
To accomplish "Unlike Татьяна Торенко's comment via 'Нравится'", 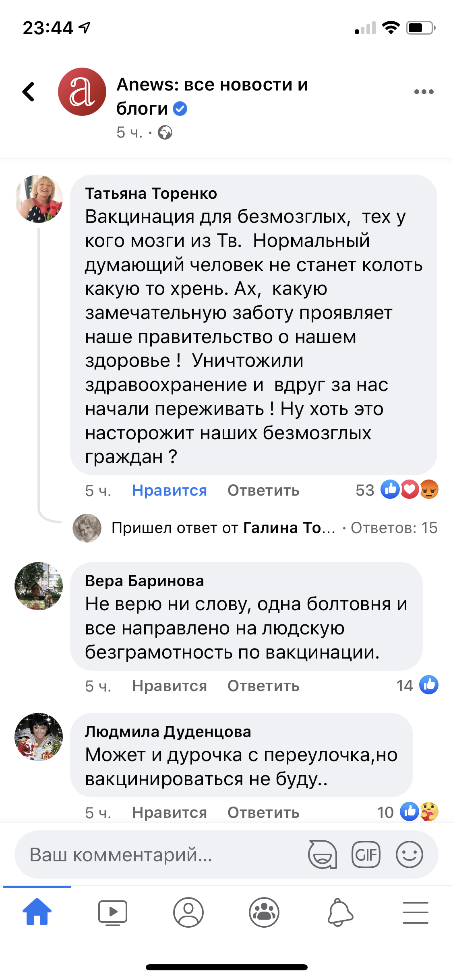I will pyautogui.click(x=170, y=490).
